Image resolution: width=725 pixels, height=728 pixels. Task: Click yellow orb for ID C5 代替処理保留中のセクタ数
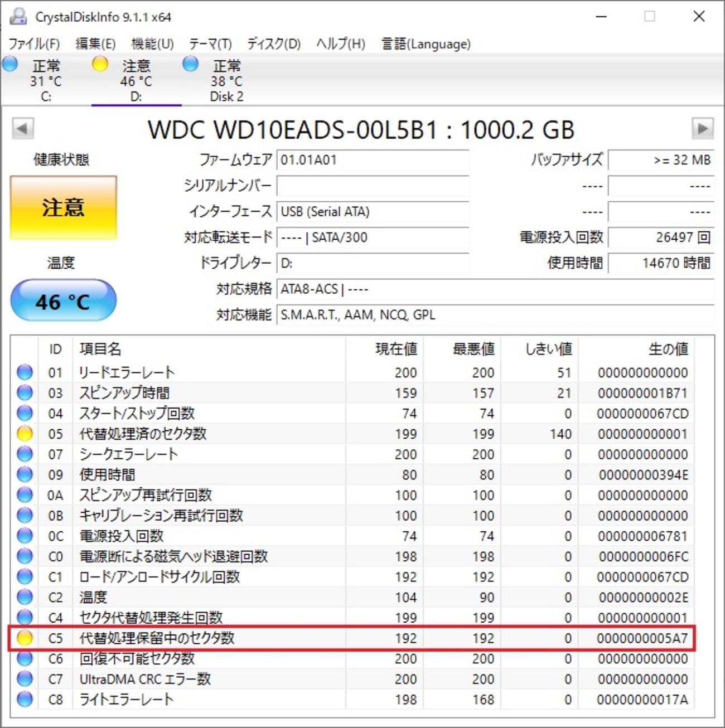tap(25, 638)
